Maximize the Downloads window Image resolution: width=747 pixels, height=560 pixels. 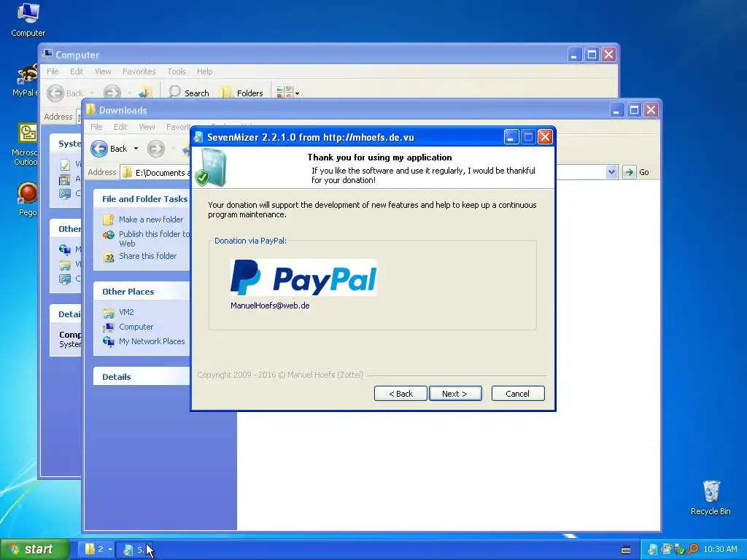pos(634,111)
